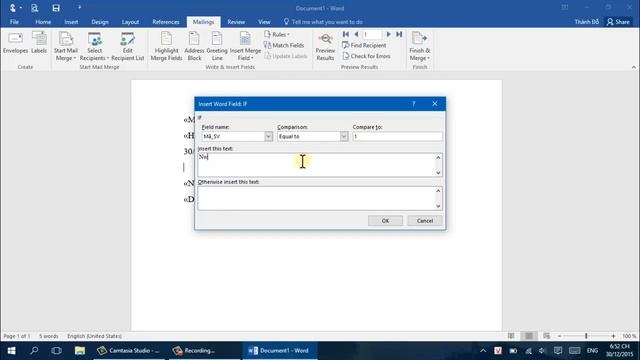Switch to Camtasia Studio taskbar item
Image resolution: width=640 pixels, height=360 pixels.
[x=129, y=351]
